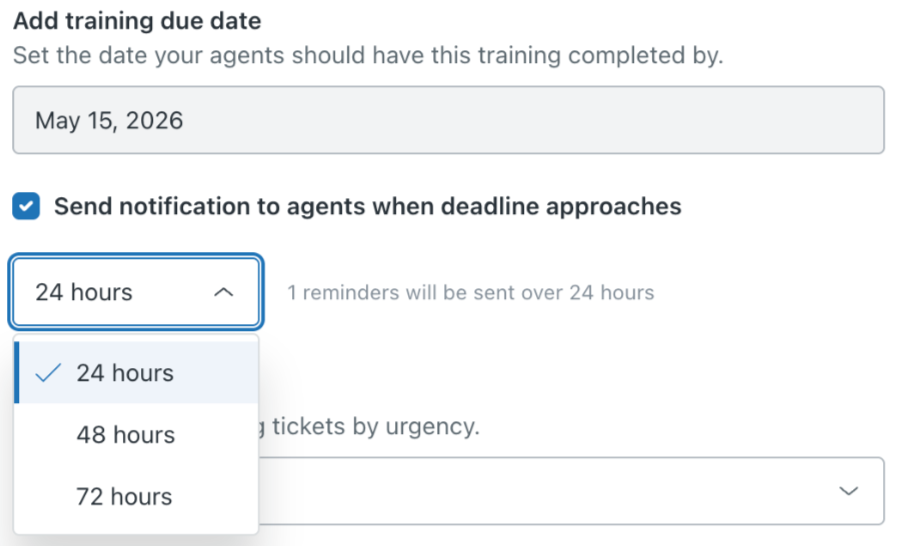Image resolution: width=898 pixels, height=546 pixels.
Task: Open the partially hidden dropdown below the list
Action: [560, 490]
